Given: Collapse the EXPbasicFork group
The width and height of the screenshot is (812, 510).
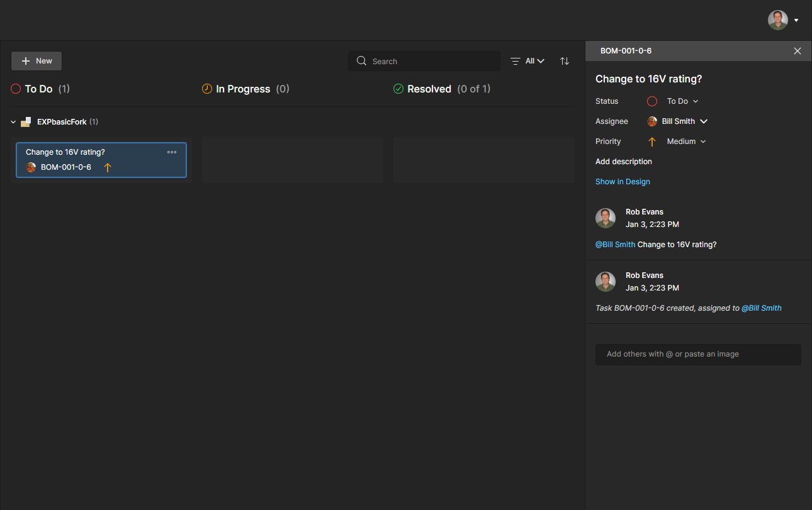Looking at the screenshot, I should click(13, 122).
